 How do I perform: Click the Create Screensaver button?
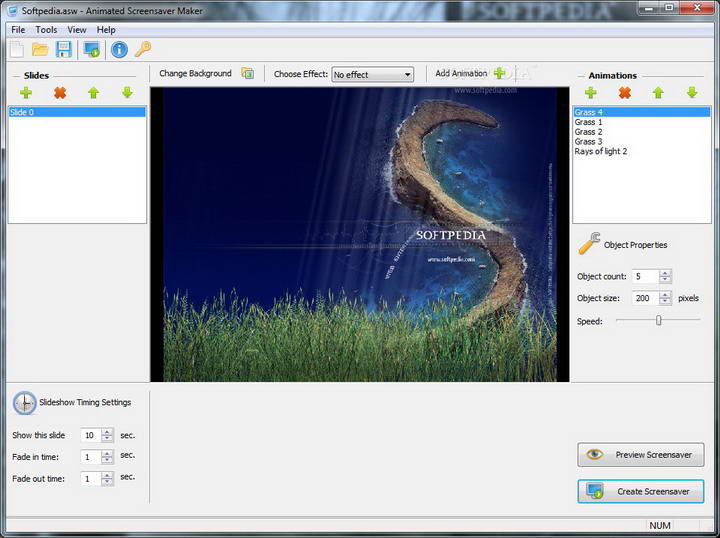click(x=641, y=492)
